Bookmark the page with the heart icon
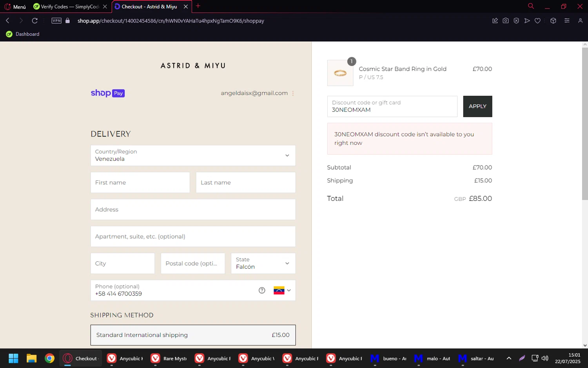 [x=537, y=20]
